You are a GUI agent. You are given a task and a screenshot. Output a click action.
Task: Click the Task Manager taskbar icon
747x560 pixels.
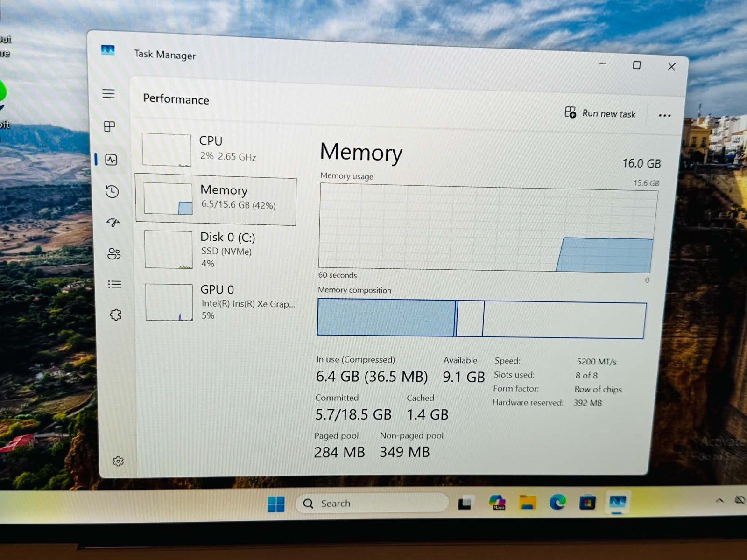(617, 502)
